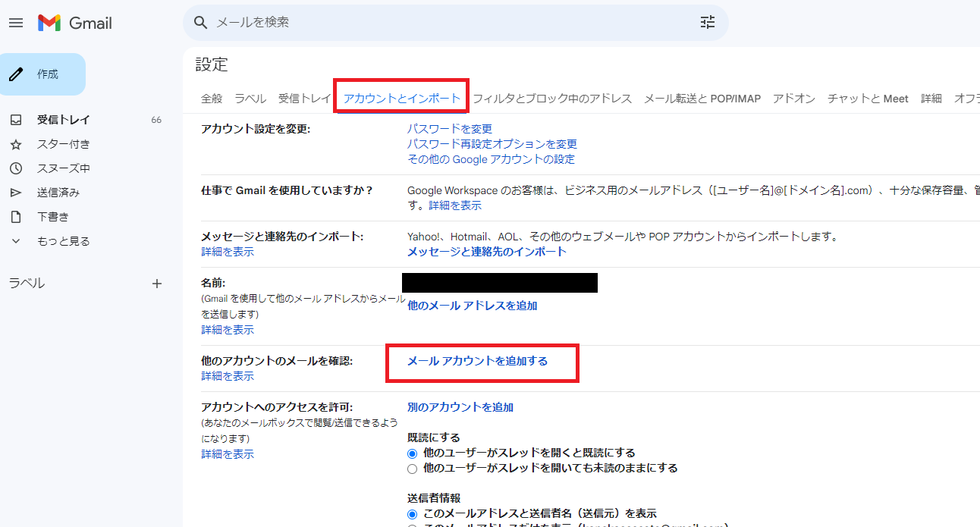Expand もっと見る in sidebar
980x527 pixels.
click(64, 241)
